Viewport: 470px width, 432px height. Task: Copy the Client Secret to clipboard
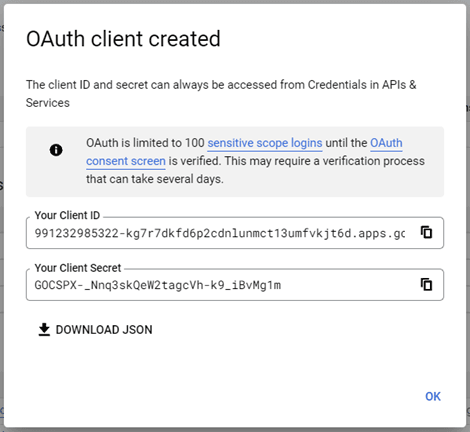pyautogui.click(x=426, y=284)
